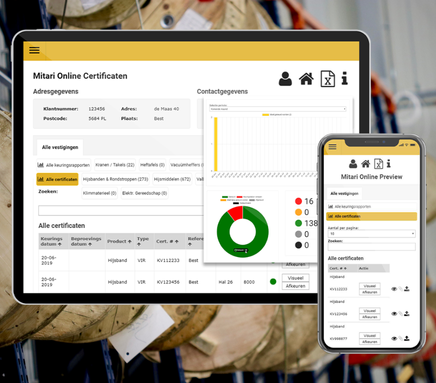Image resolution: width=436 pixels, height=383 pixels.
Task: Click the address value 'de Maas 40'
Action: click(x=166, y=109)
